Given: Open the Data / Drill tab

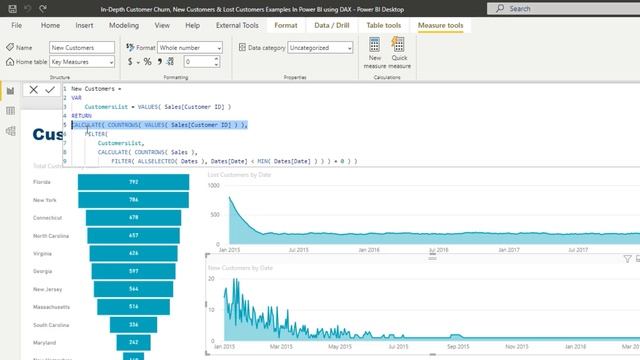Looking at the screenshot, I should [x=332, y=25].
